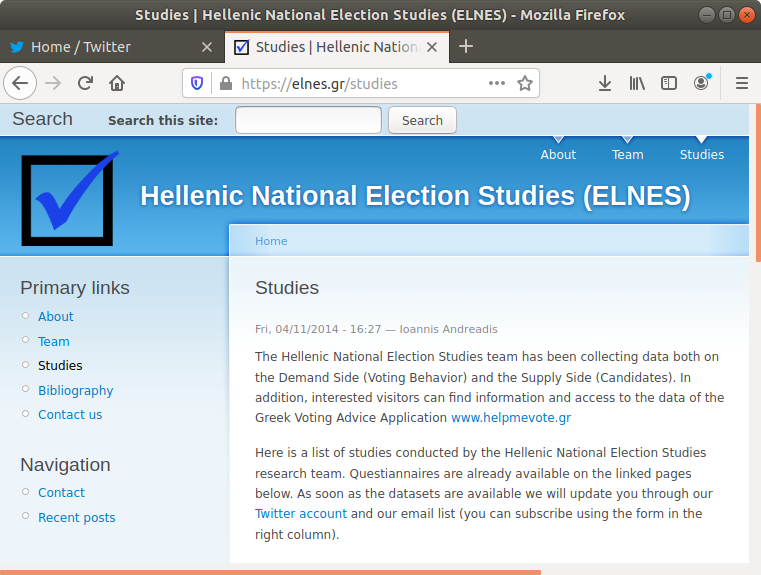Open the library bookshelf icon
761x575 pixels.
637,83
